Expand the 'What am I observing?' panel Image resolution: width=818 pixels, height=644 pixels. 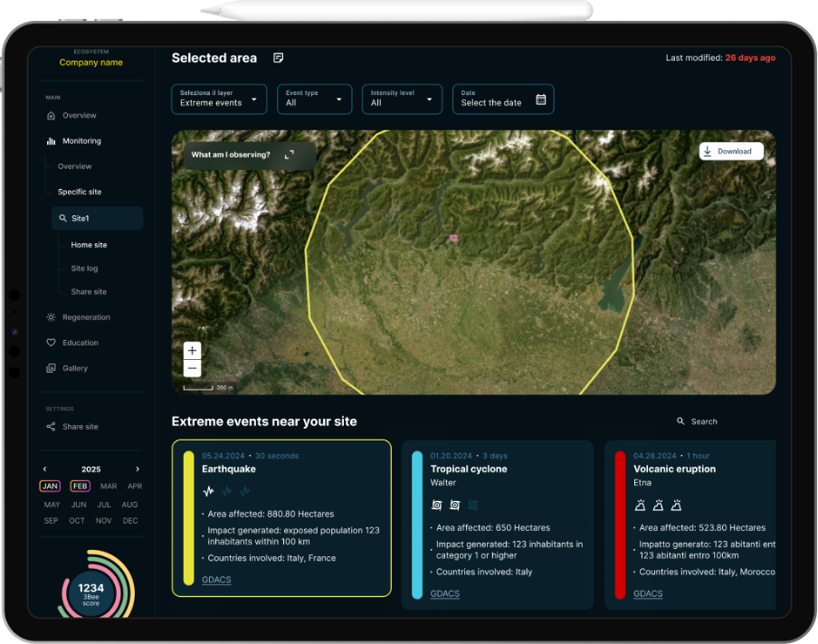(x=290, y=155)
